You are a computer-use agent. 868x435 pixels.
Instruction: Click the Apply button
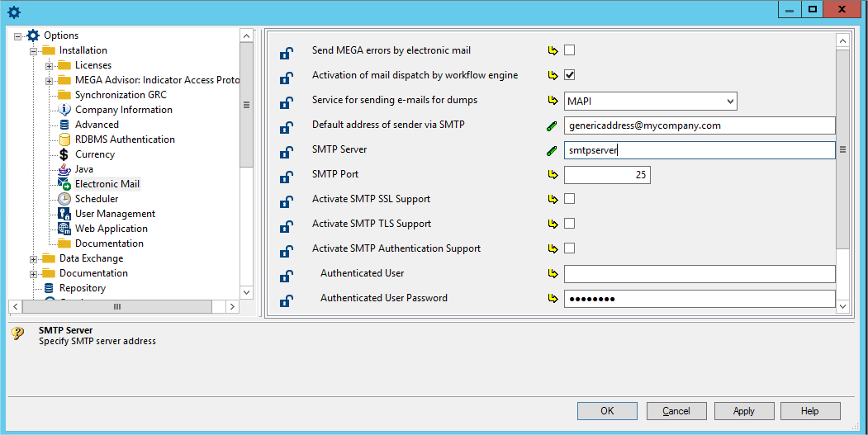[743, 411]
